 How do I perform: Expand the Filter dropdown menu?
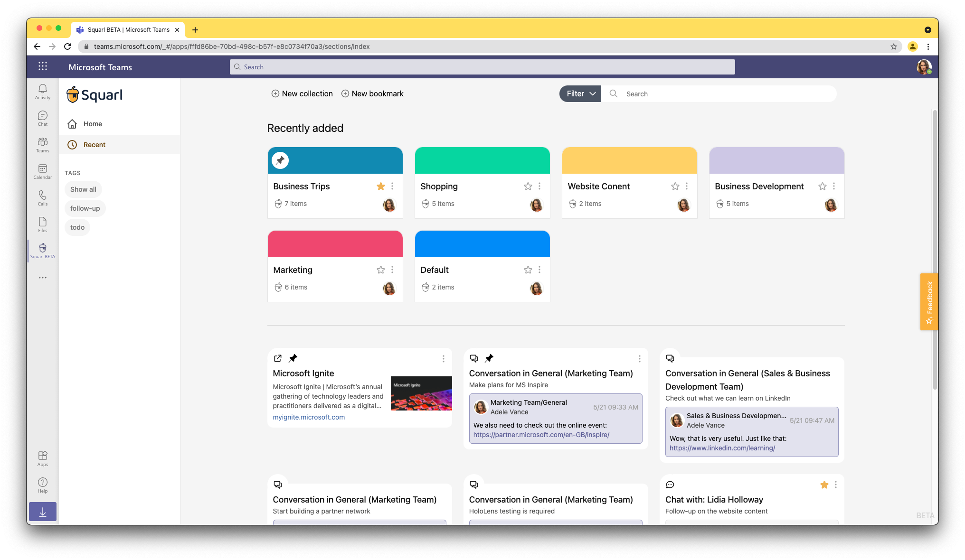pos(579,93)
